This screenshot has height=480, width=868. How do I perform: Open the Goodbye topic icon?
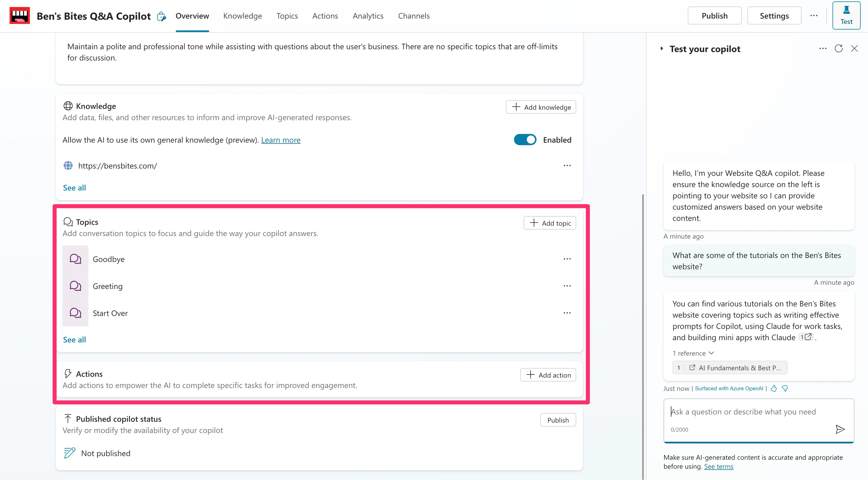pos(75,259)
